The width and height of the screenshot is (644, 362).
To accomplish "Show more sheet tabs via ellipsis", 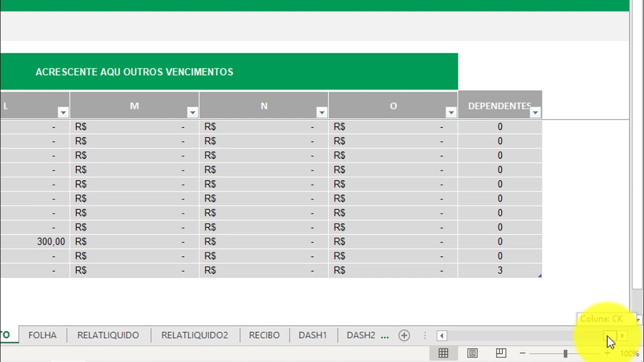I will [385, 335].
